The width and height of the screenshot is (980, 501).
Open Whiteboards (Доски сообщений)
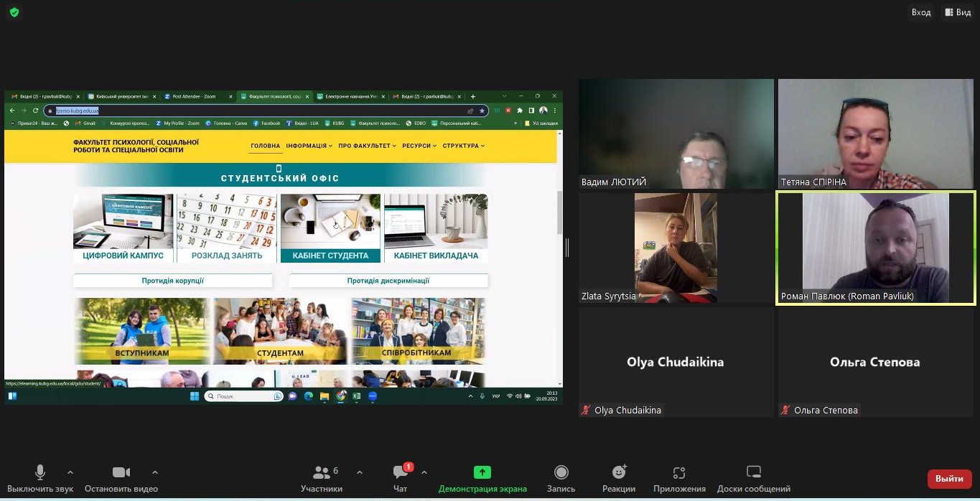pyautogui.click(x=754, y=478)
